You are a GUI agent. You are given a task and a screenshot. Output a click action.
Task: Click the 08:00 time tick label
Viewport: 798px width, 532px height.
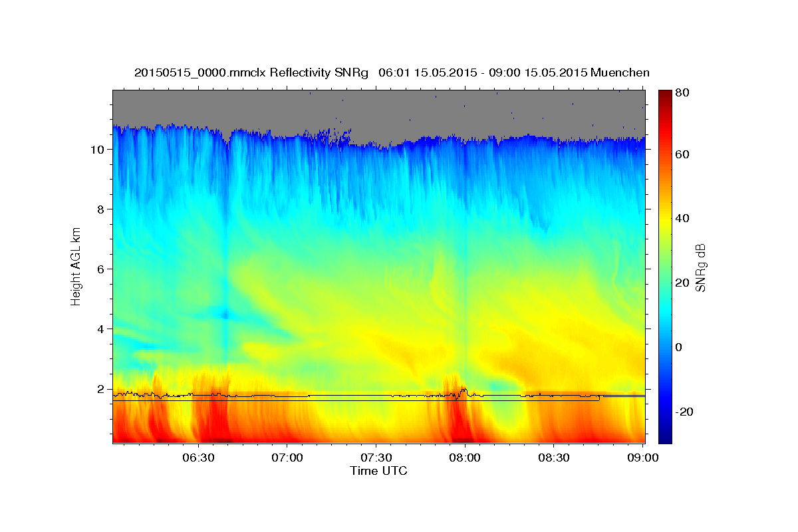pos(465,458)
